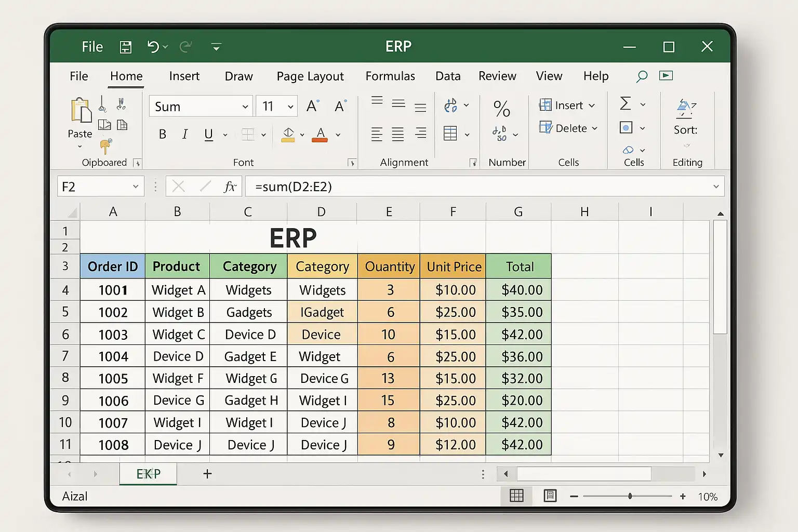
Task: Toggle bold formatting
Action: (x=163, y=135)
